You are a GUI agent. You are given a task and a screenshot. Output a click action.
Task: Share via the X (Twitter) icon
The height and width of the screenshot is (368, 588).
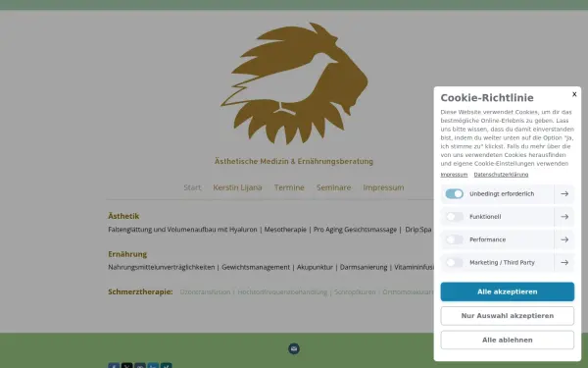(126, 366)
